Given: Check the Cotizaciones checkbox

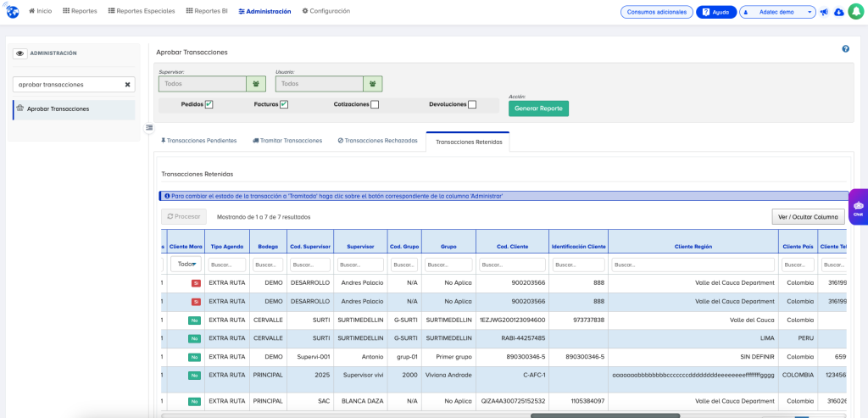Looking at the screenshot, I should 375,104.
